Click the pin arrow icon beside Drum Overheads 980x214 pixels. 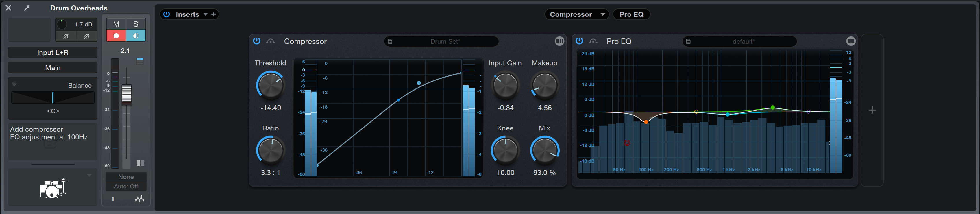coord(27,8)
